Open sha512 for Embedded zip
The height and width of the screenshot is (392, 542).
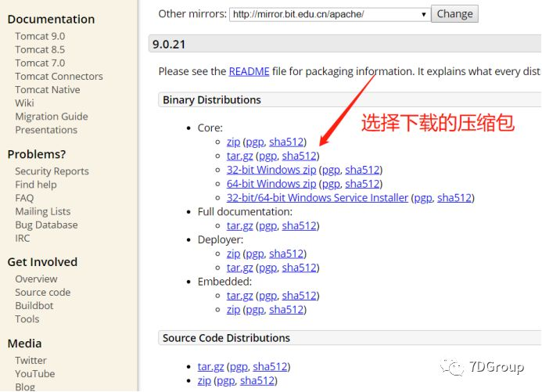(286, 310)
